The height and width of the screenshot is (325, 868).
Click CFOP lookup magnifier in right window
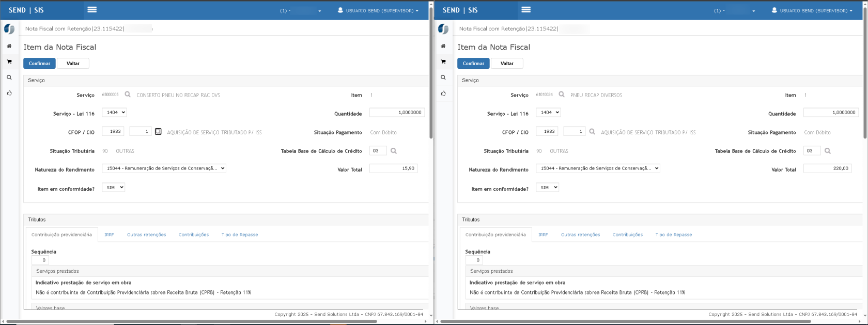coord(592,132)
